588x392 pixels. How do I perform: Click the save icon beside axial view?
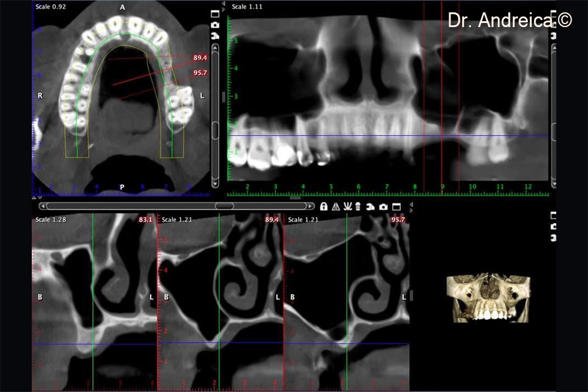215,36
